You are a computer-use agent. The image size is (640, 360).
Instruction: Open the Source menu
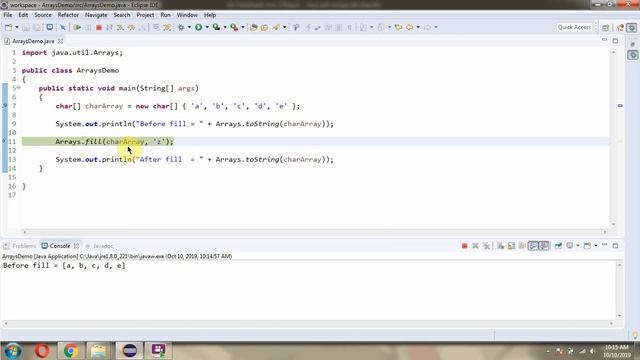coord(43,15)
